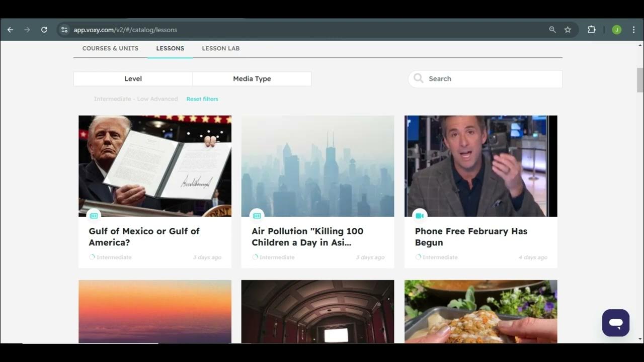The image size is (644, 362).
Task: Click Intermediate label on Phone Free February card
Action: coord(440,257)
